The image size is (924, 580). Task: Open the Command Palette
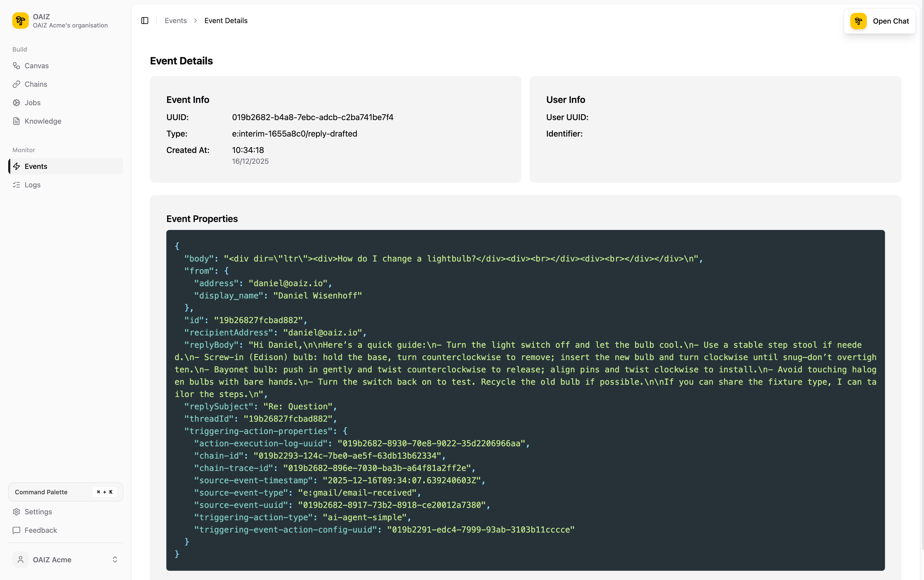(x=65, y=492)
